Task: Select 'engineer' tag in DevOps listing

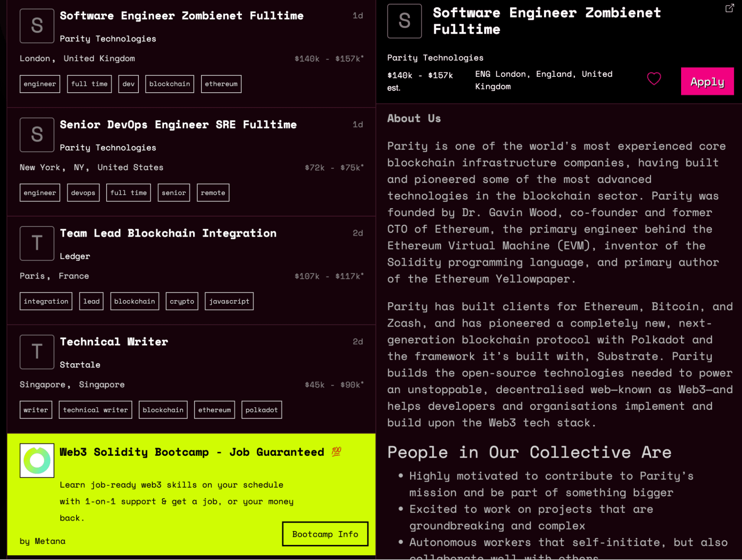Action: 40,193
